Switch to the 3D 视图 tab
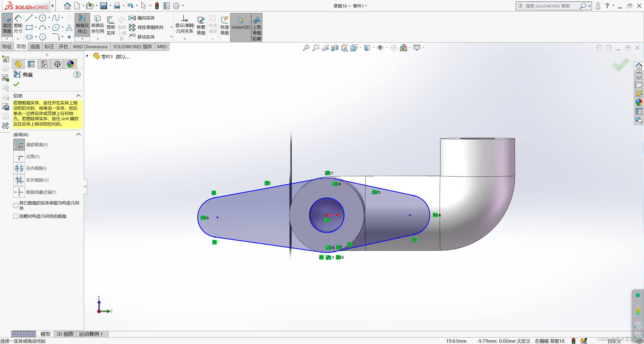The width and height of the screenshot is (644, 344). 65,334
